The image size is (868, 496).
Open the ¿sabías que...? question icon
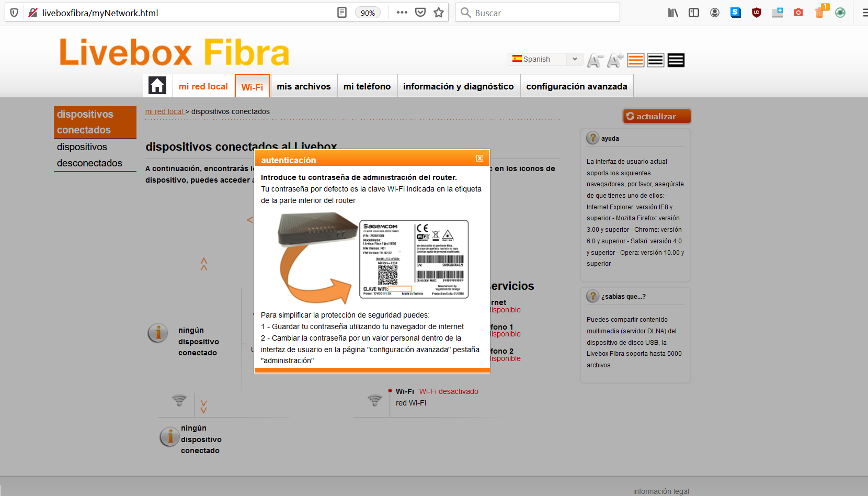592,296
